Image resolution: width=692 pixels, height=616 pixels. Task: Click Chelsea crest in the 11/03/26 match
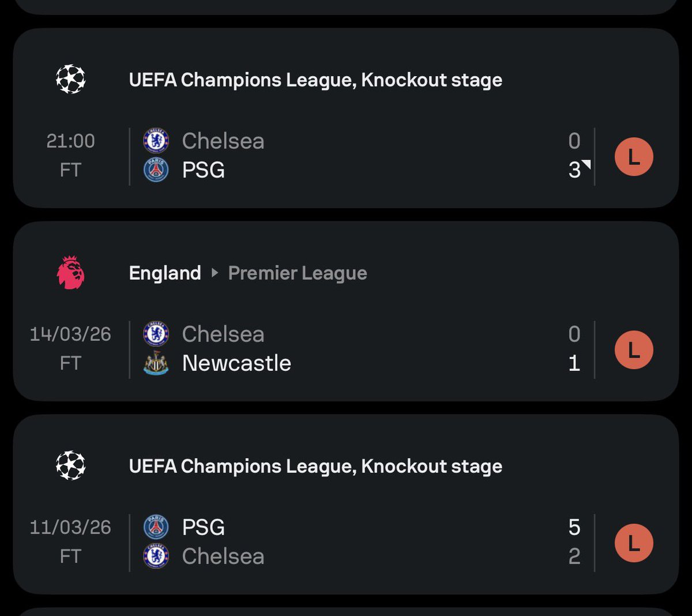click(x=156, y=557)
